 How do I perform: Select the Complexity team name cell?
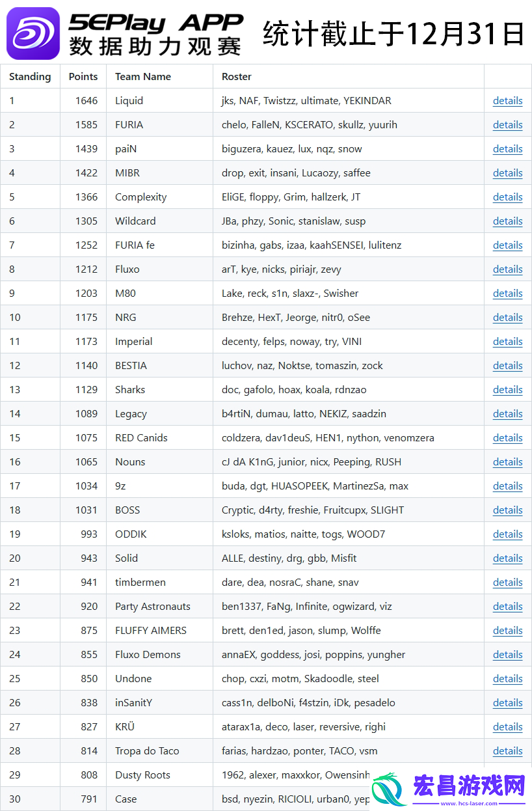coord(160,197)
